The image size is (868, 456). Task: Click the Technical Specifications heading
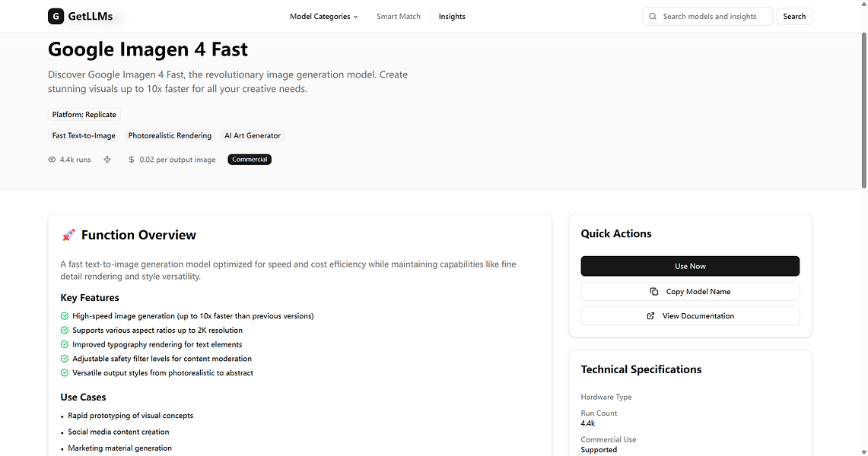(641, 370)
